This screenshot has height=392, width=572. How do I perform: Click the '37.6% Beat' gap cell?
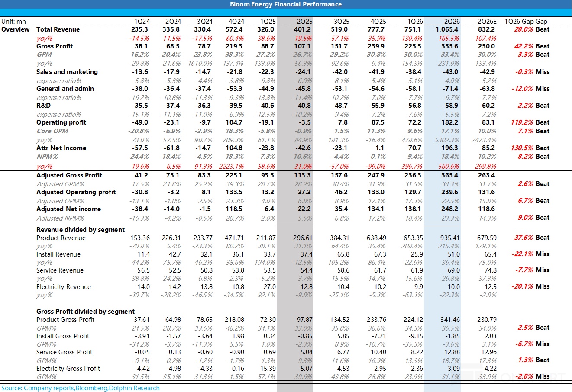[532, 238]
